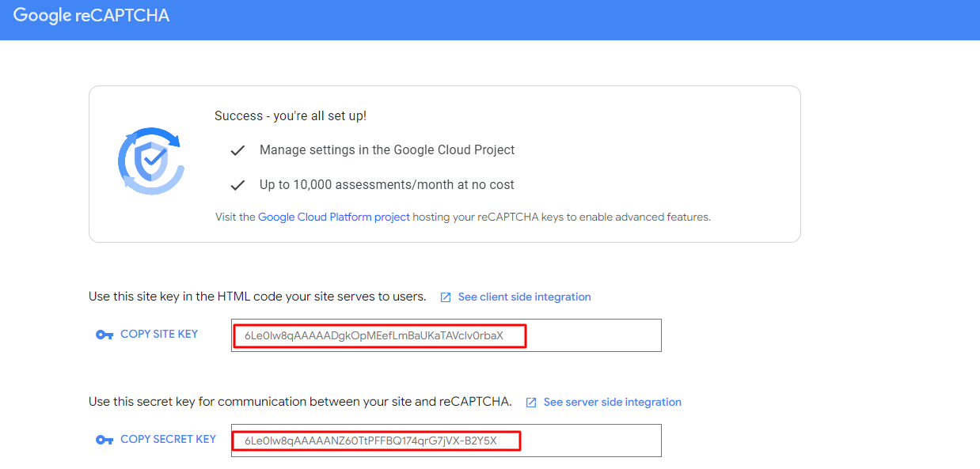Open See server side integration link
The width and height of the screenshot is (980, 469).
click(612, 402)
